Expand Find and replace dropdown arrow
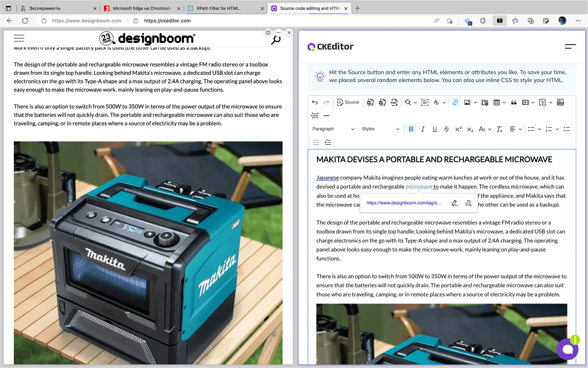 click(415, 102)
